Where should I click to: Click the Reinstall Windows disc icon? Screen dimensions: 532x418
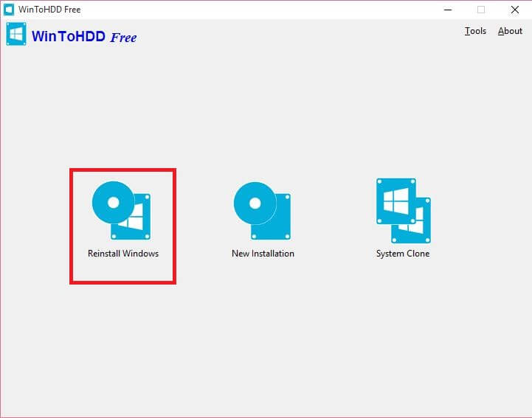(121, 210)
